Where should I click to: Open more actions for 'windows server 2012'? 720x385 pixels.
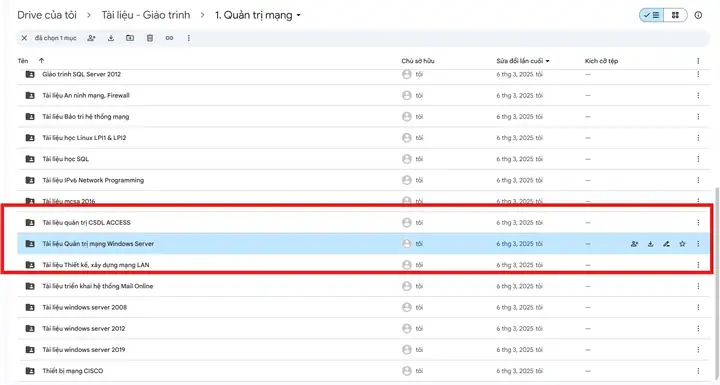click(x=698, y=328)
